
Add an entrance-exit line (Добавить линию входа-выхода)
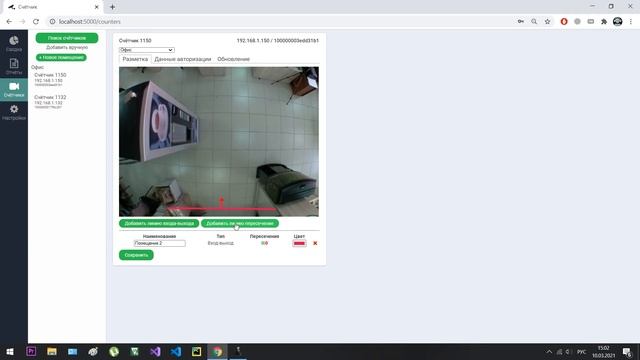(x=159, y=223)
